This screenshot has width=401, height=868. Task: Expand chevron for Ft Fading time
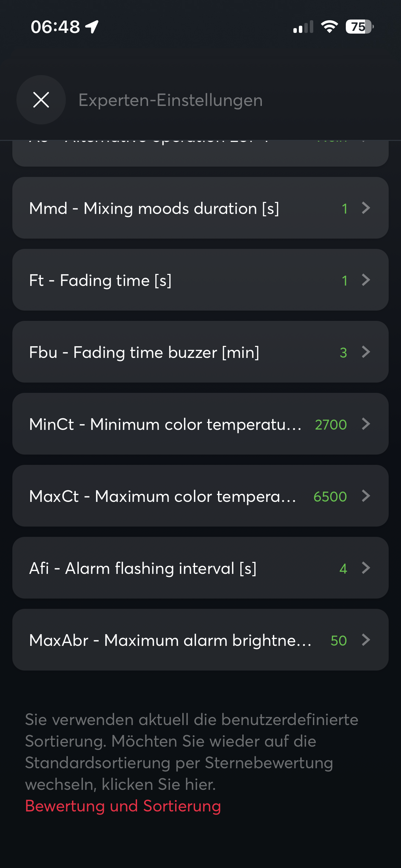click(366, 280)
